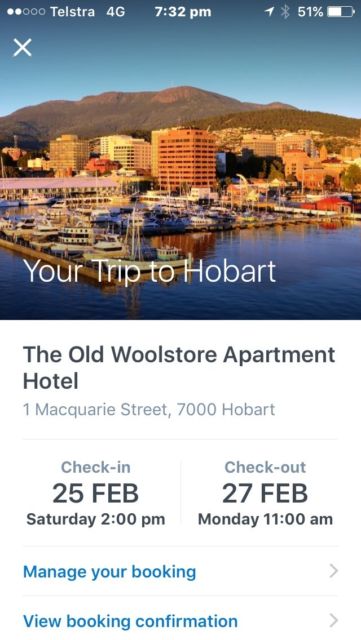Close the trip details with the X icon

[22, 47]
